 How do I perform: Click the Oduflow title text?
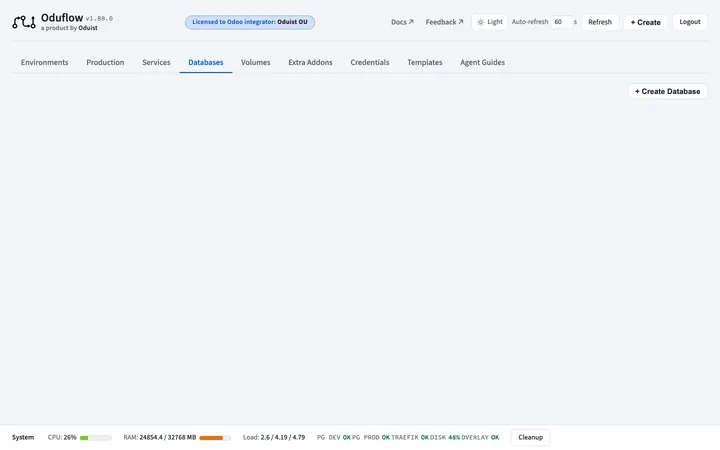[62, 17]
